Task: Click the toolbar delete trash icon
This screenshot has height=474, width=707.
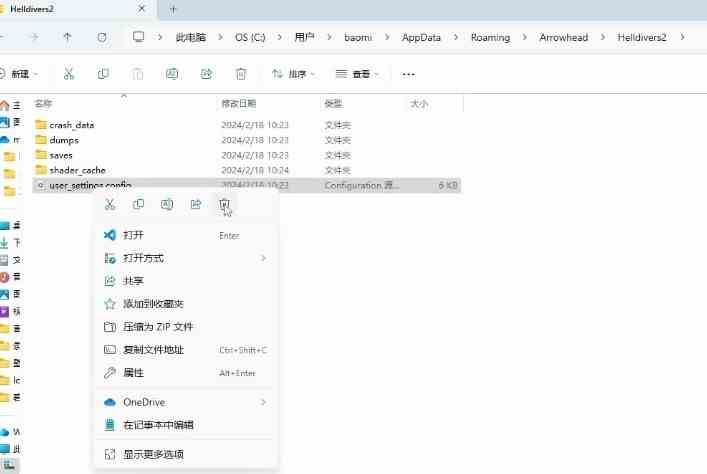Action: pos(241,74)
